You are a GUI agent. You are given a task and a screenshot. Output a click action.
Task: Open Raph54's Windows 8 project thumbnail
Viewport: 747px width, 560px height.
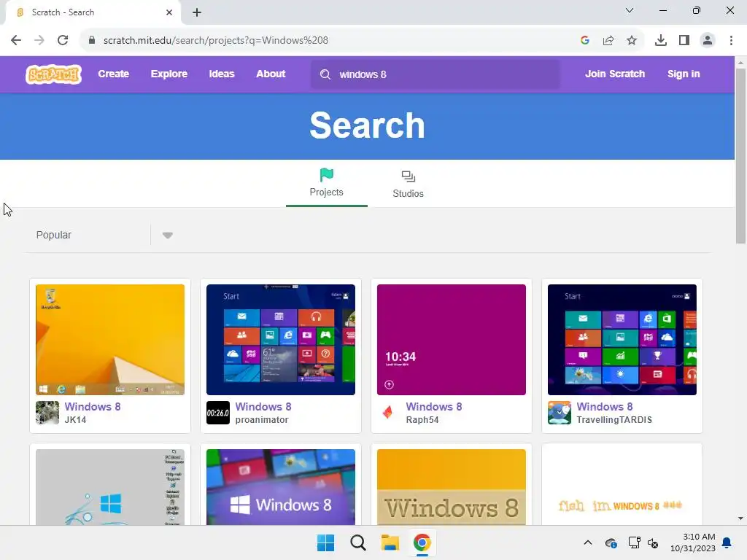pos(451,340)
